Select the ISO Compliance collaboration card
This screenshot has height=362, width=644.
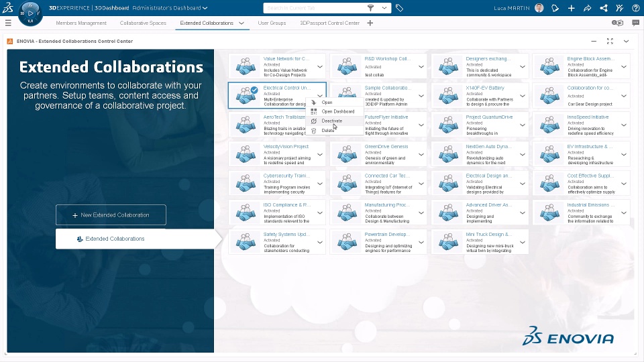[x=277, y=213]
